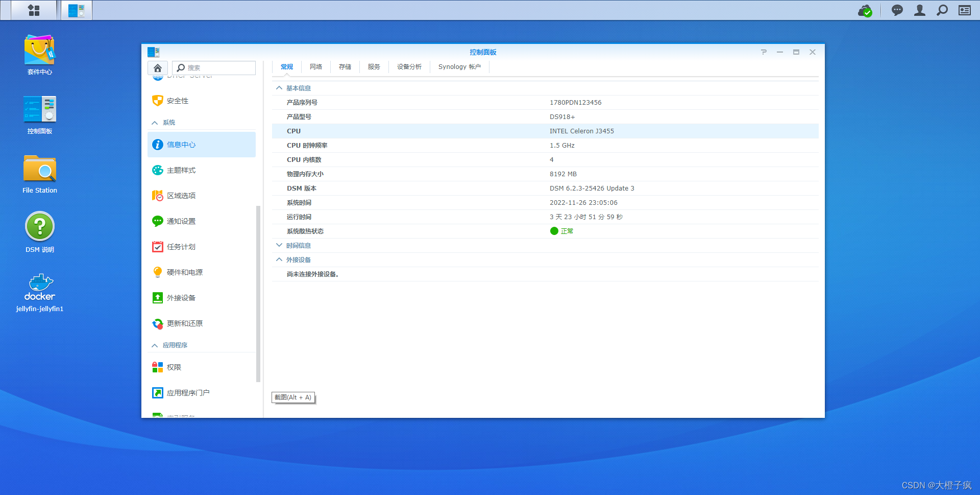
Task: Click DSM 6.2.3-25426 Update 3 value
Action: coord(592,188)
